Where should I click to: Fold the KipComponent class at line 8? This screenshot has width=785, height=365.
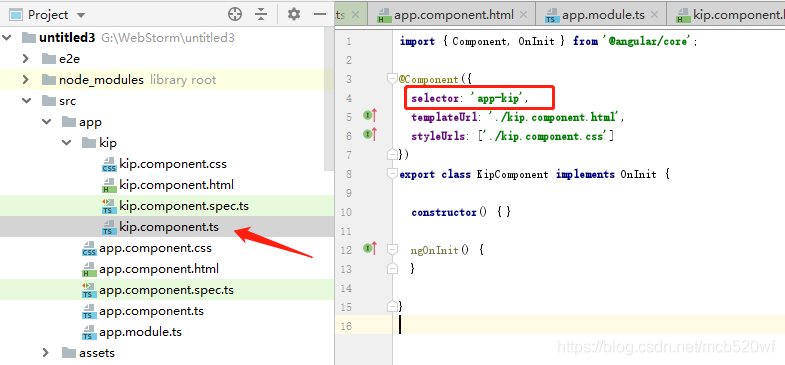coord(393,173)
